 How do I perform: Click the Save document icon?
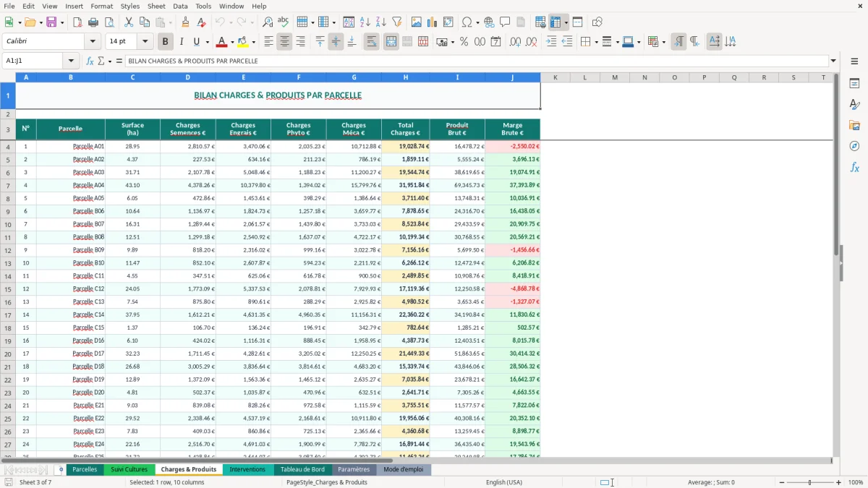coord(51,22)
